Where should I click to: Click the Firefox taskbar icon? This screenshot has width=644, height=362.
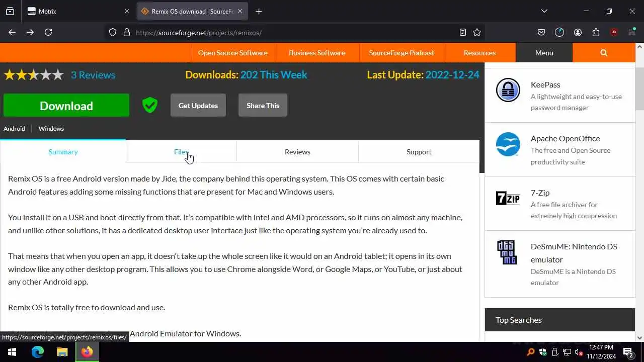[87, 352]
